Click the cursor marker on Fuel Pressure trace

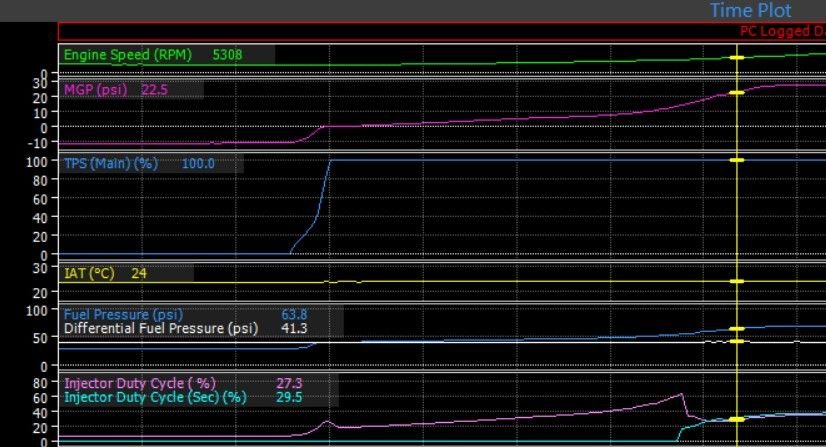point(737,329)
